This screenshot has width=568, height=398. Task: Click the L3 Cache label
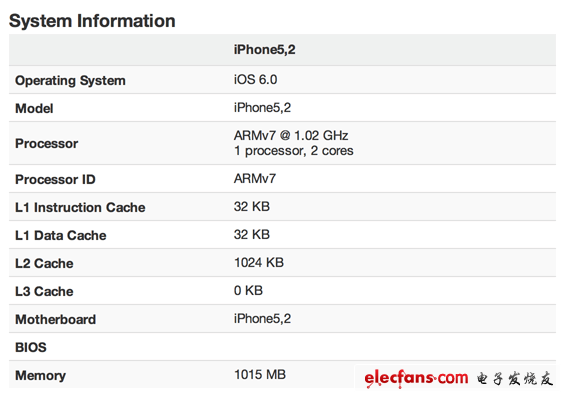[44, 291]
